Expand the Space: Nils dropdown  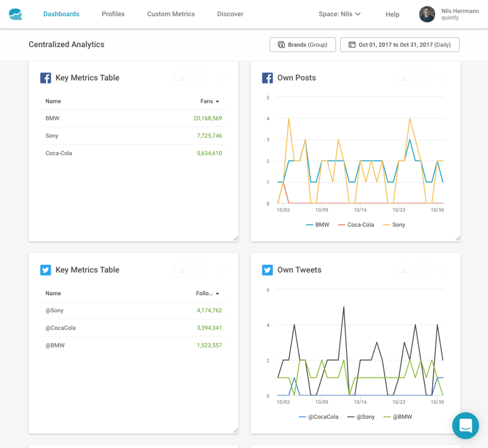[x=339, y=14]
